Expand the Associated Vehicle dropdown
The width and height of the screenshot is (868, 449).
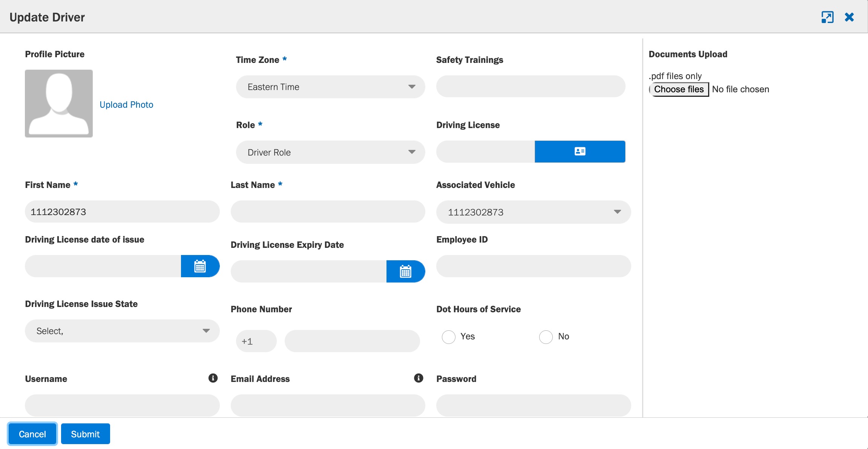pyautogui.click(x=534, y=212)
